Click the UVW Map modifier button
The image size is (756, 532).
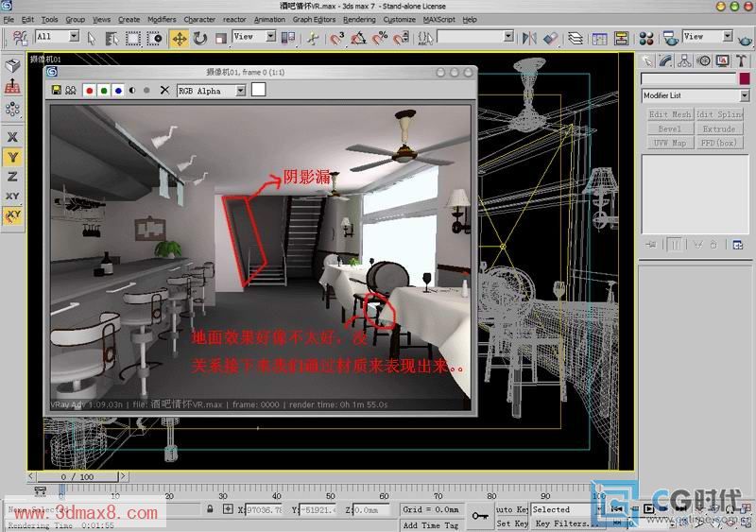[670, 143]
